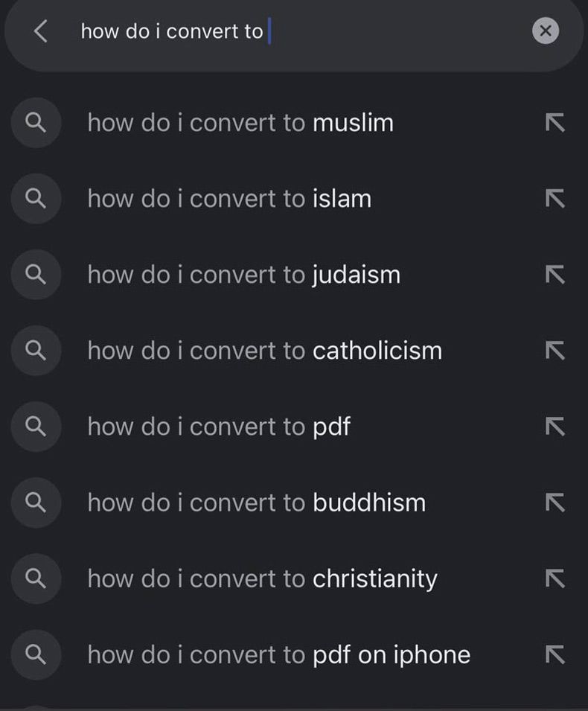Tap the fill arrow beside 'islam' suggestion
588x711 pixels.
tap(555, 199)
